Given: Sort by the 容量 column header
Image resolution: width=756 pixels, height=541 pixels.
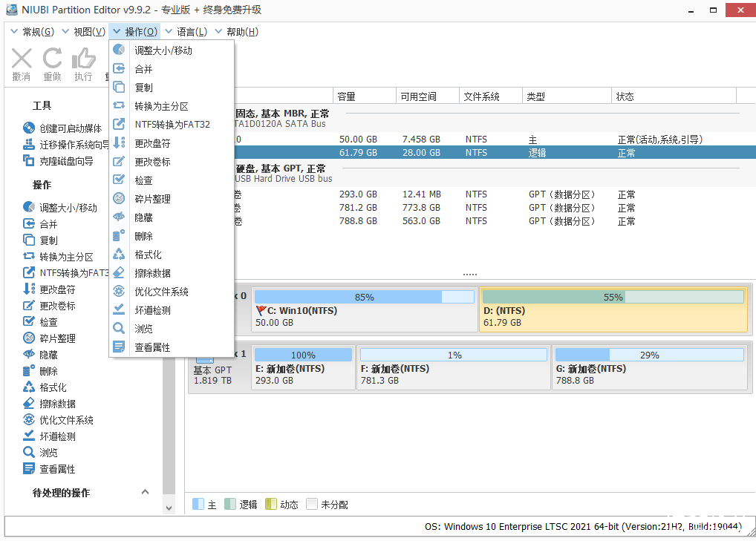Looking at the screenshot, I should 364,96.
